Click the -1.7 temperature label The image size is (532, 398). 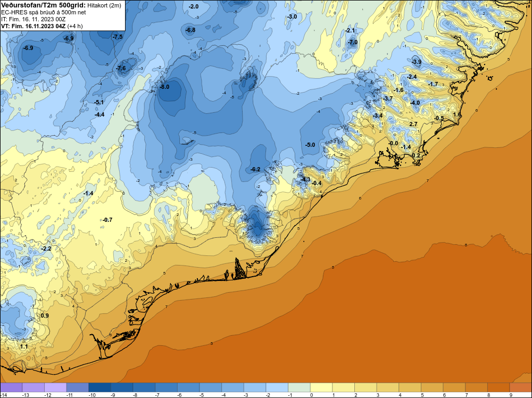click(x=433, y=84)
